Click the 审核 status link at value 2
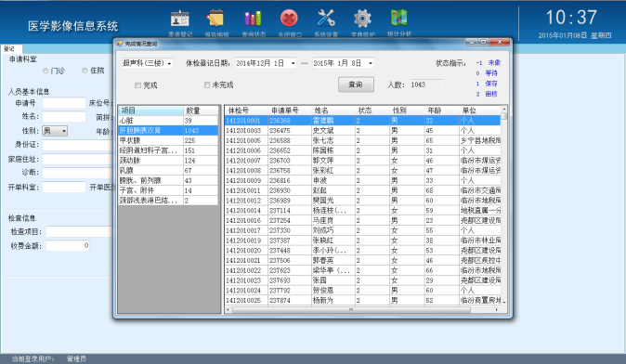 (x=491, y=94)
